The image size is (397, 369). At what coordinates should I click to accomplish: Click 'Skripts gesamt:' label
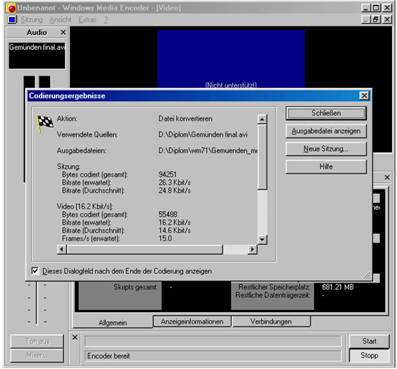(135, 287)
